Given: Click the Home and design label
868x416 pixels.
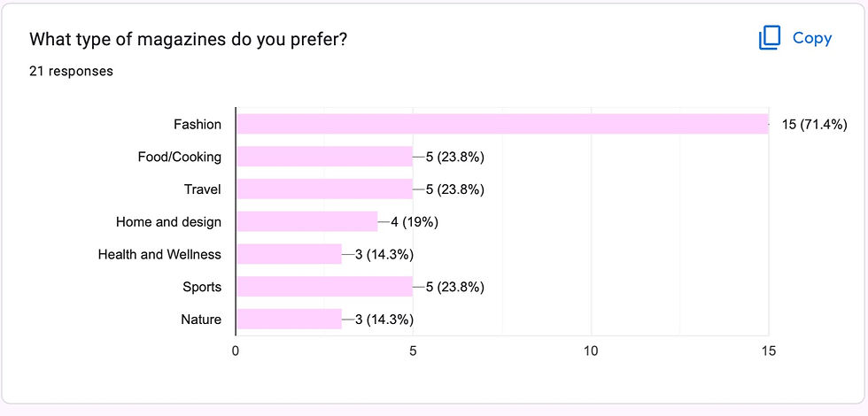Looking at the screenshot, I should 168,221.
